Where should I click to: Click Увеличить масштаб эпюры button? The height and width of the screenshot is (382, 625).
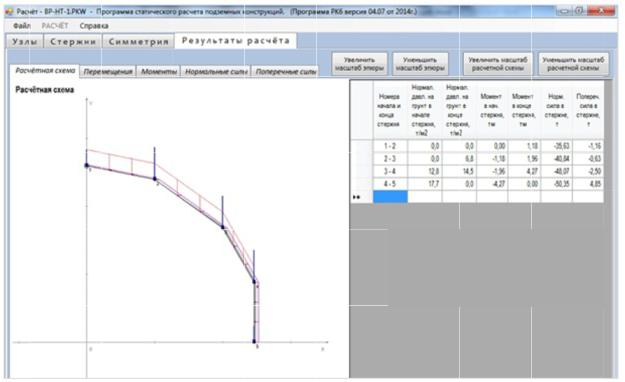coord(360,64)
